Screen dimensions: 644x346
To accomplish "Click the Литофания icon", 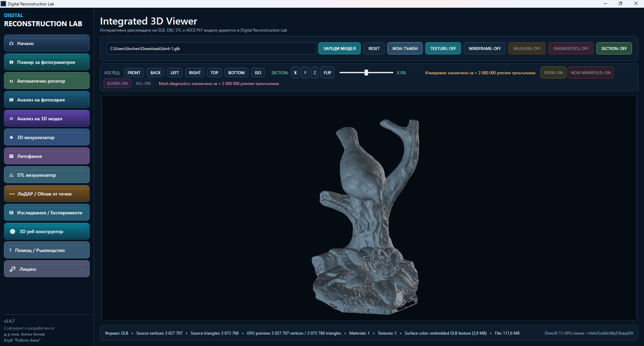I will (11, 156).
